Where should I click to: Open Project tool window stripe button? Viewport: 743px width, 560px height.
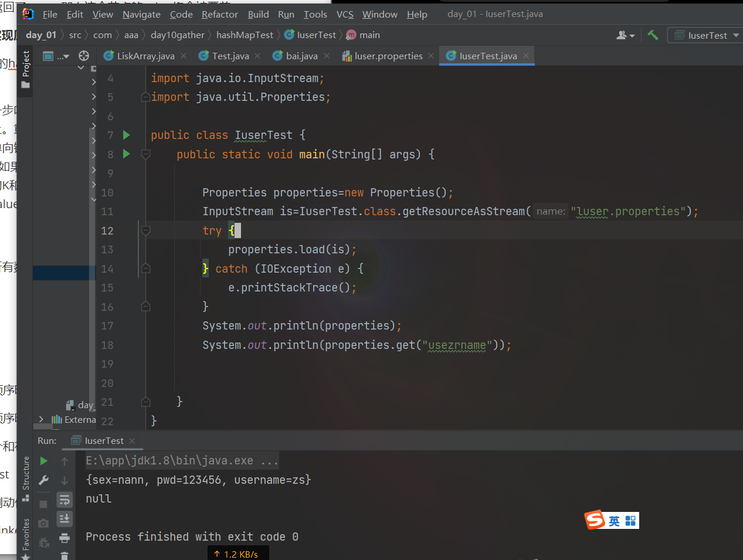pos(25,69)
